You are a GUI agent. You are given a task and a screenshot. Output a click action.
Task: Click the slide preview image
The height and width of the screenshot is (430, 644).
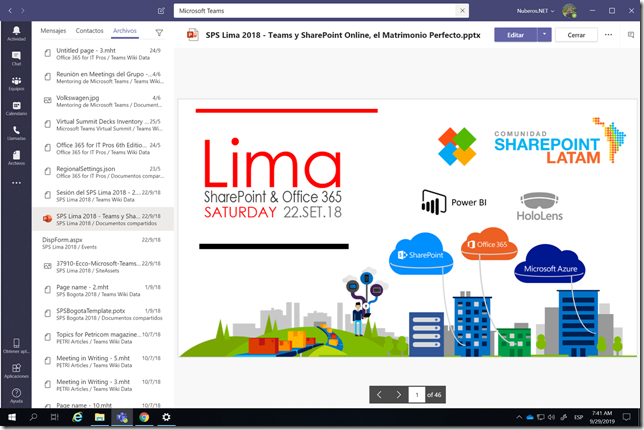[x=407, y=228]
